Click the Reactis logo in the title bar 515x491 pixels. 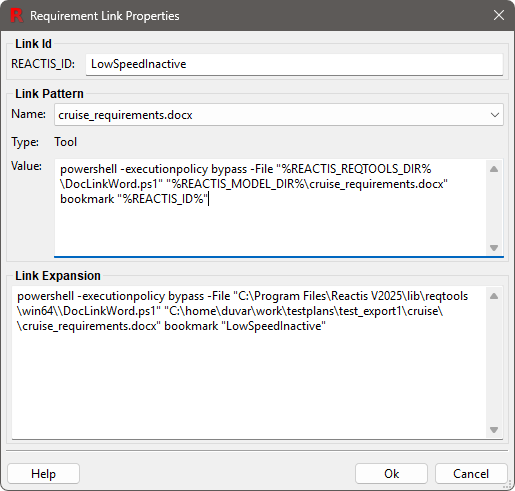(16, 15)
